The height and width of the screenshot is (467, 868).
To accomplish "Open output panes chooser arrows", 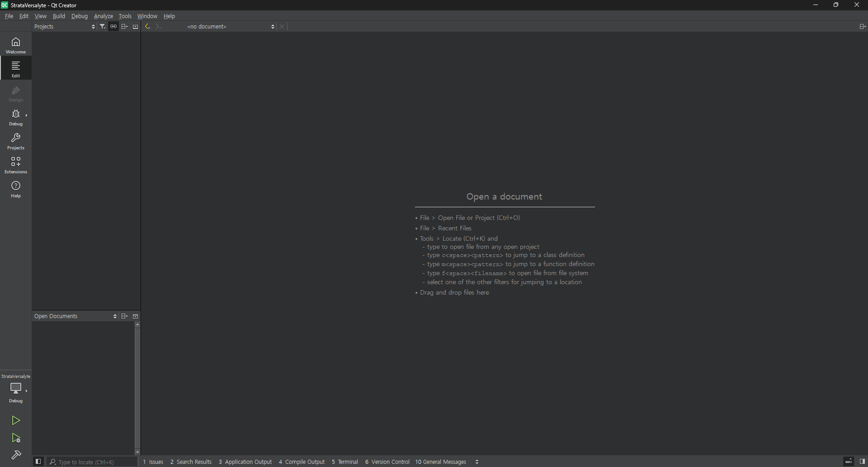I will coord(477,462).
